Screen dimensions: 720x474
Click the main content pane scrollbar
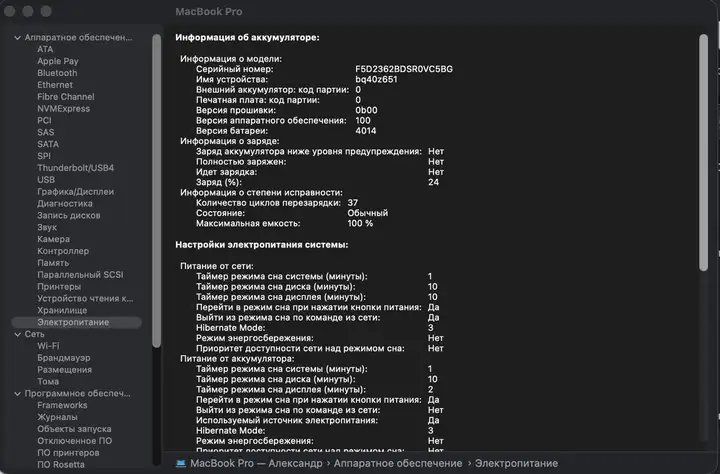pos(703,152)
